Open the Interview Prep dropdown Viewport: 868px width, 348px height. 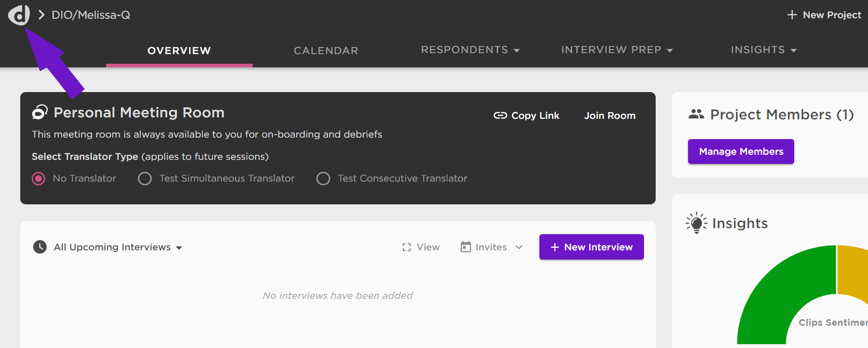617,50
